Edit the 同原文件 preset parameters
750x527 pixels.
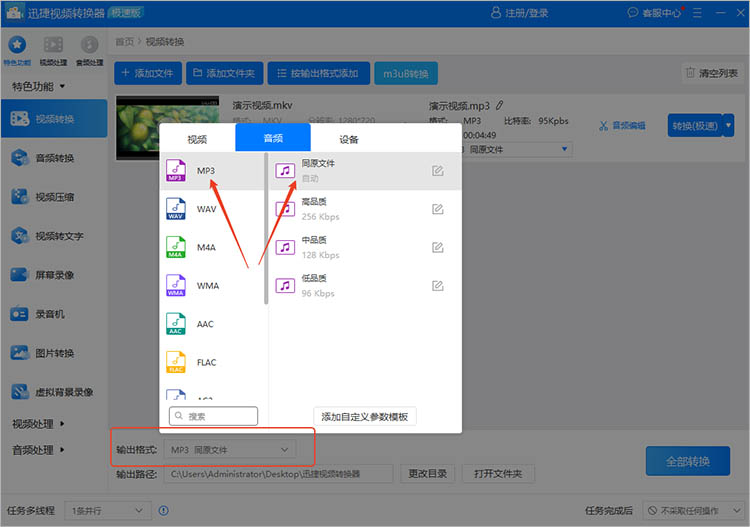pos(438,171)
